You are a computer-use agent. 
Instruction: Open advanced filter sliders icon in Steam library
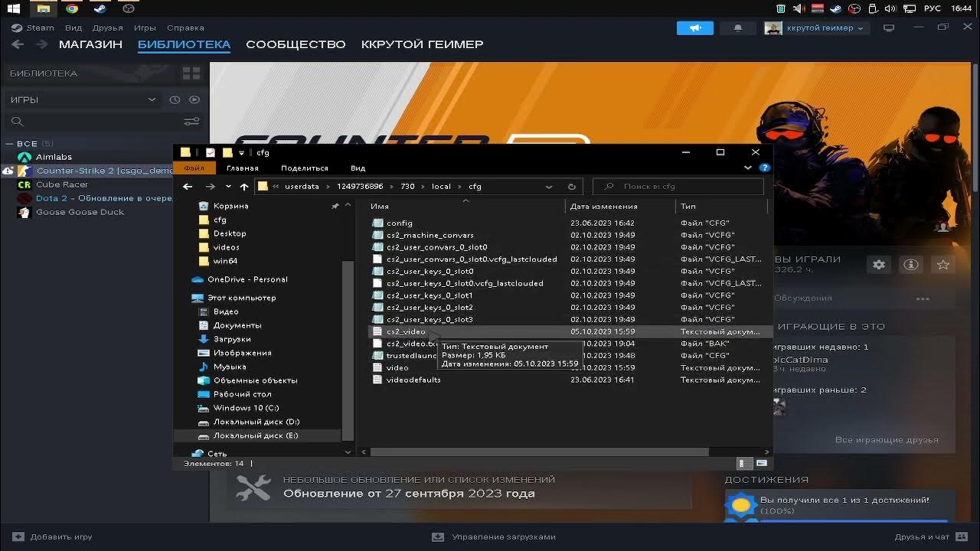191,122
